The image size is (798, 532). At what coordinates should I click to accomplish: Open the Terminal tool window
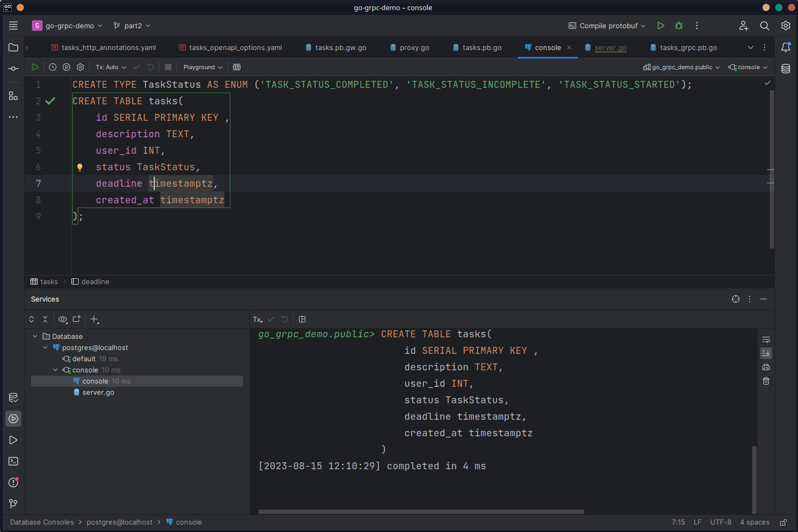pyautogui.click(x=13, y=461)
